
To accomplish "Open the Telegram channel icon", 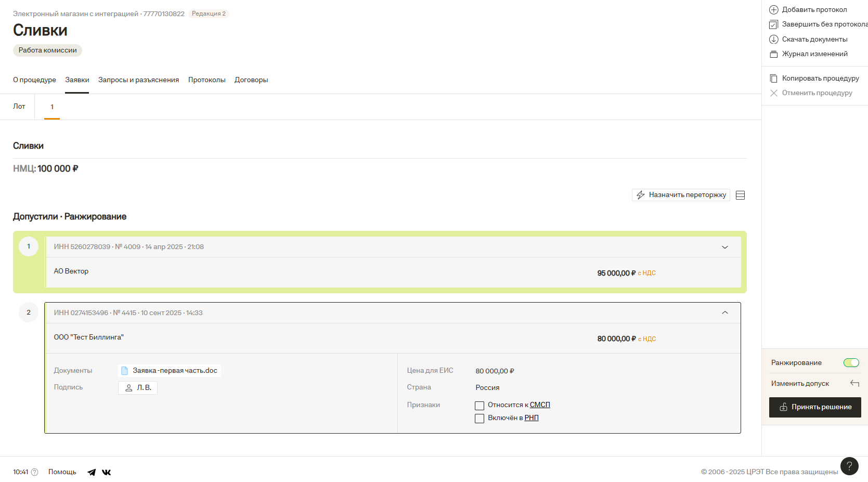I will point(92,472).
